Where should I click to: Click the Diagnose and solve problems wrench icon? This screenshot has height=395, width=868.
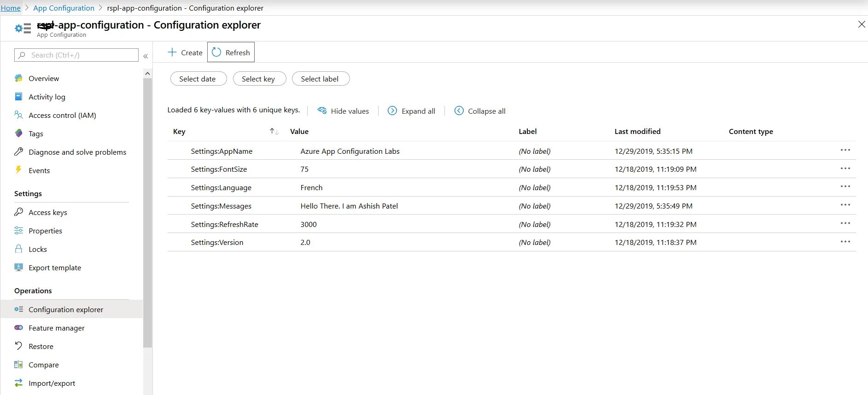click(18, 152)
